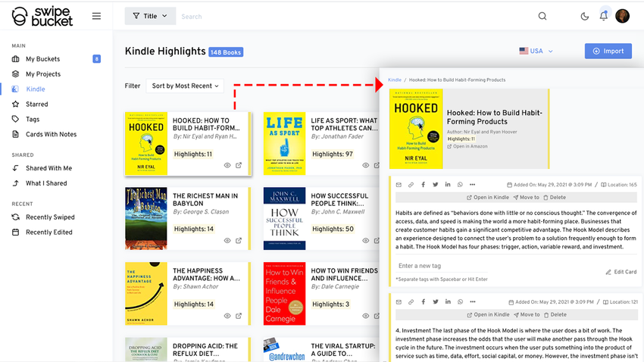Share first highlight on LinkedIn

(x=448, y=185)
